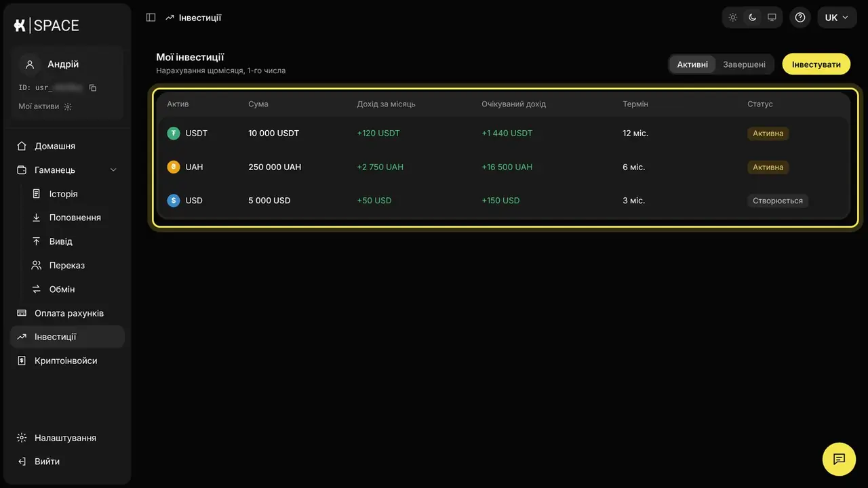Screen dimensions: 868x488
Task: Switch to the Завершені tab
Action: click(744, 64)
